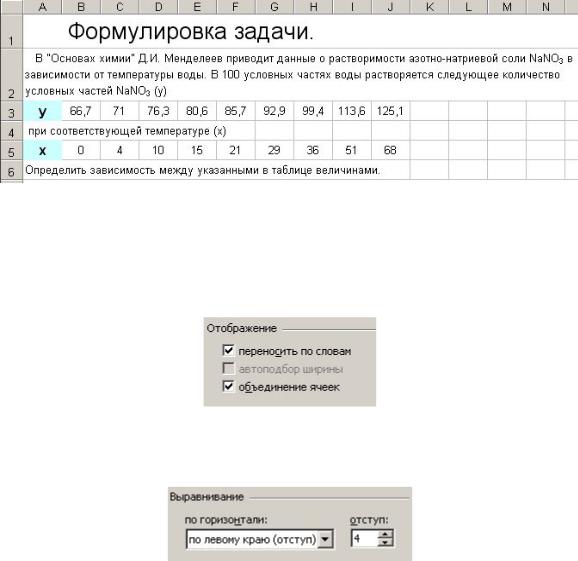
Task: Click the 'Определить зависимость' text cell
Action: 216,170
